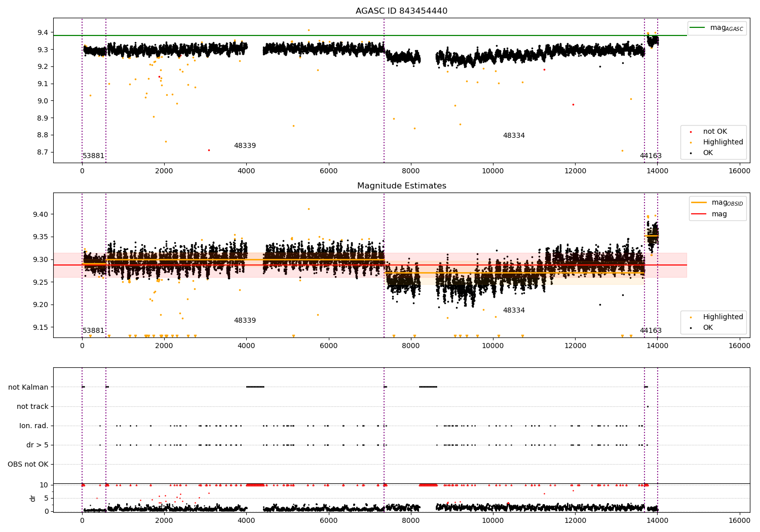Click the 'OBS not OK' row label
Screen dimensions: 760x532
coord(28,465)
